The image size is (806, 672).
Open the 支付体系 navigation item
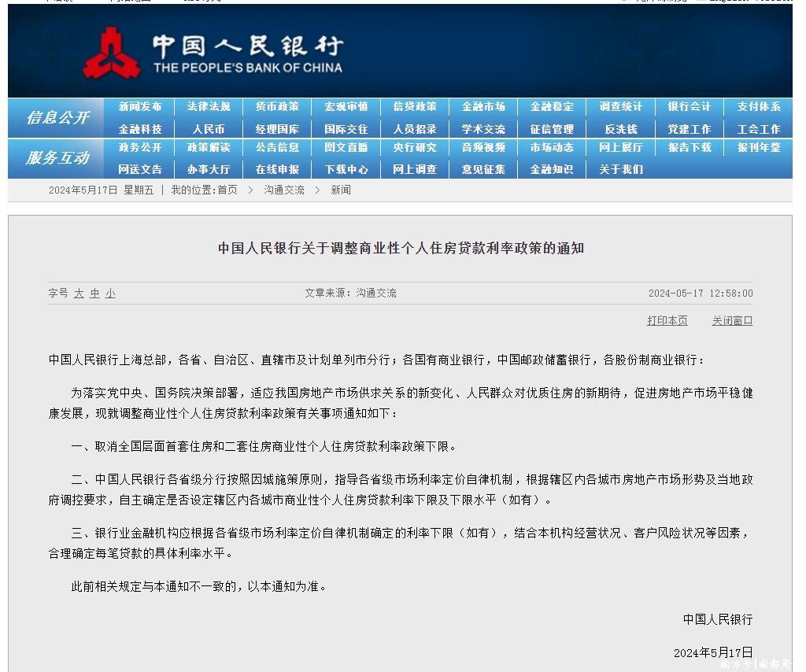[x=758, y=106]
